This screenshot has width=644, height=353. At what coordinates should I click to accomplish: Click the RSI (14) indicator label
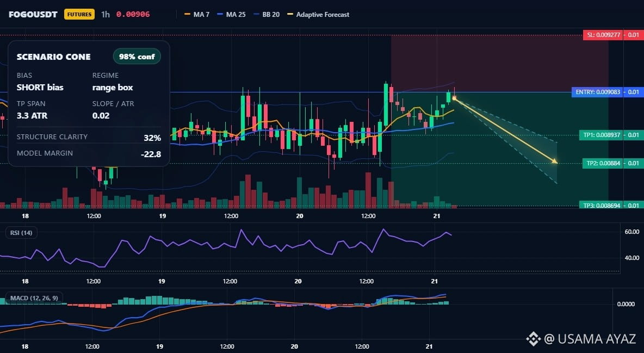point(21,233)
